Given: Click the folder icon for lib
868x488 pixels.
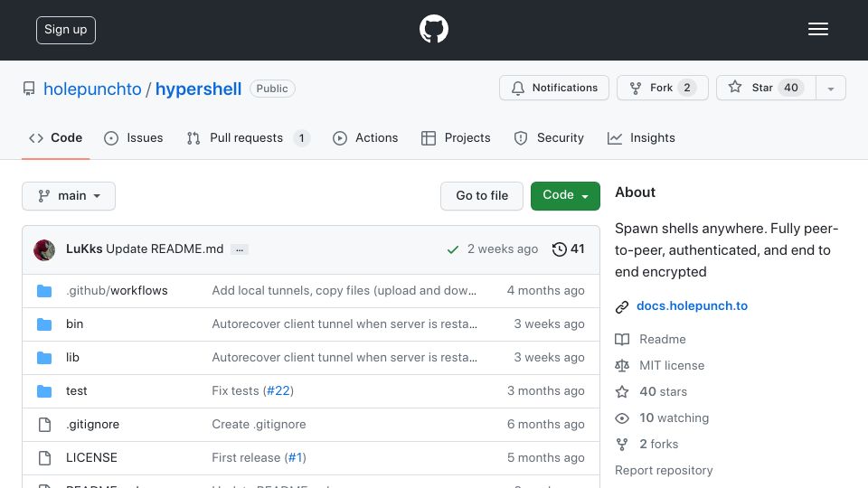Looking at the screenshot, I should click(44, 358).
